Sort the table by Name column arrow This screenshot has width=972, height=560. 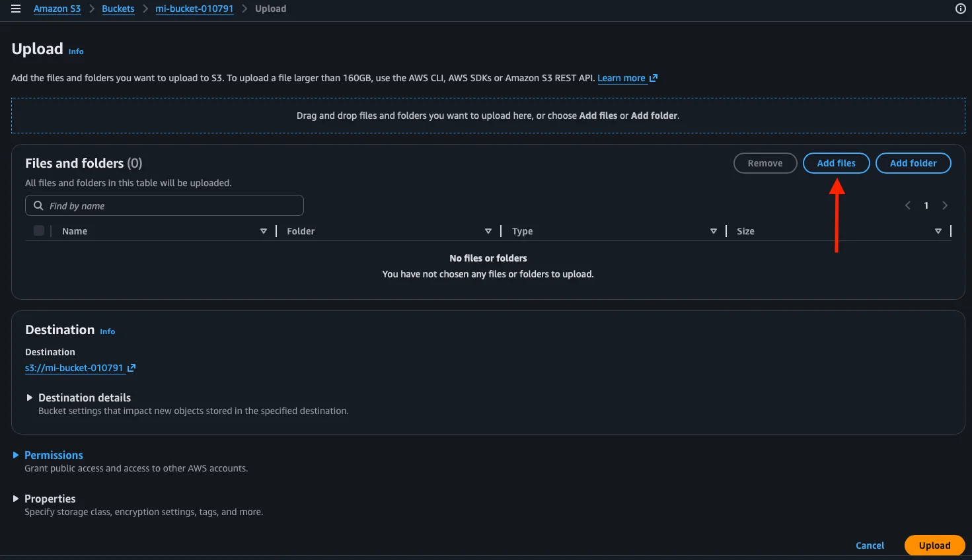tap(264, 231)
